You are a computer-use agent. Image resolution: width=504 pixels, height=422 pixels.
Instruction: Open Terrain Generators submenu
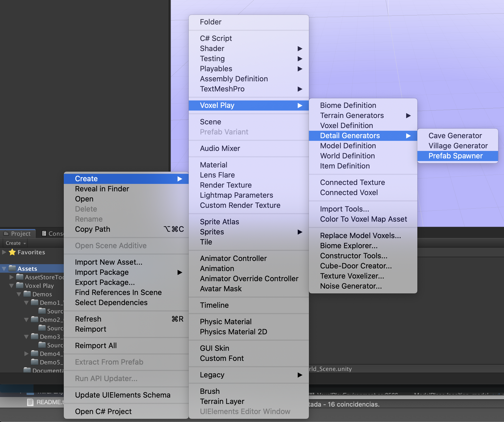click(x=363, y=116)
